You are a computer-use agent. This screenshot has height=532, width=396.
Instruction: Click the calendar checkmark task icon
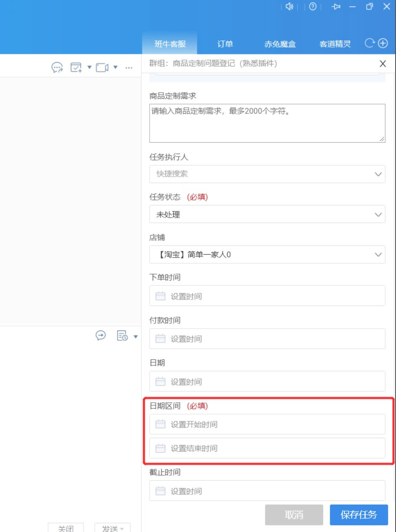click(76, 67)
